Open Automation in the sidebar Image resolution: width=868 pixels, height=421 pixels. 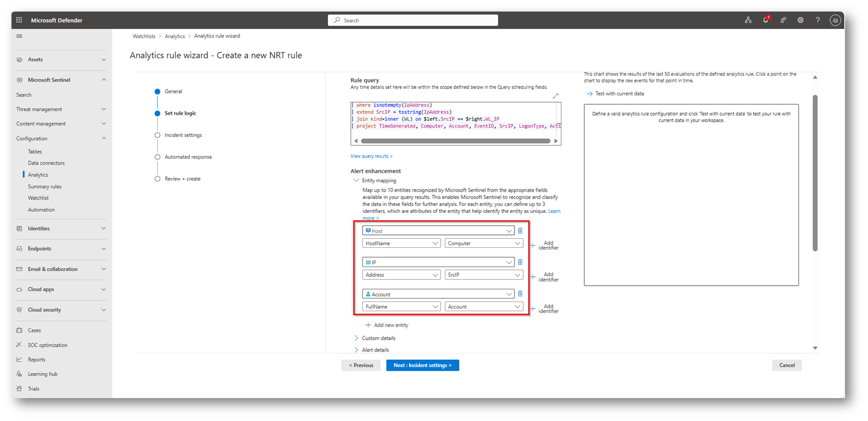[x=41, y=210]
